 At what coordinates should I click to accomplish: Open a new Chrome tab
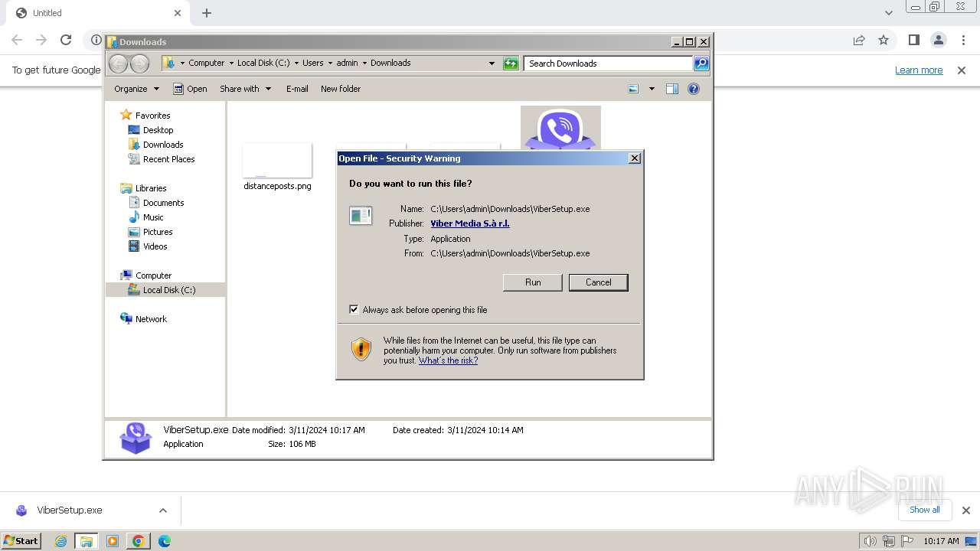point(207,13)
